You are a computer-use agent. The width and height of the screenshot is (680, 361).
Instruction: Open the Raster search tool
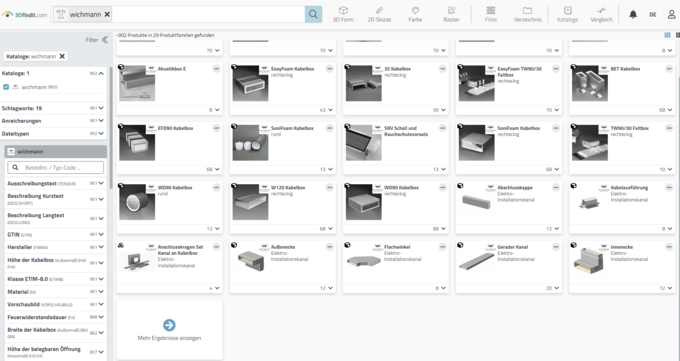click(451, 14)
